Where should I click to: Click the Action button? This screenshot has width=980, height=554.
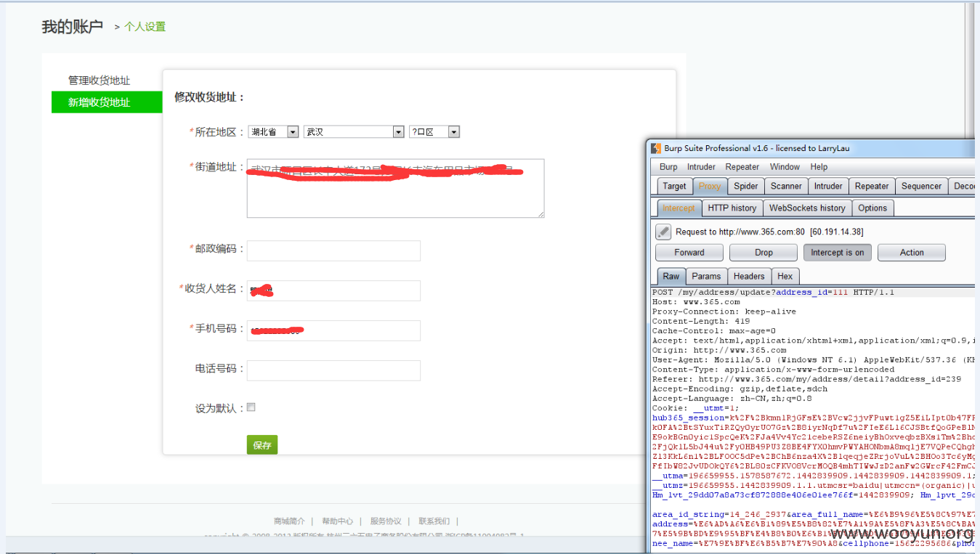pyautogui.click(x=912, y=253)
